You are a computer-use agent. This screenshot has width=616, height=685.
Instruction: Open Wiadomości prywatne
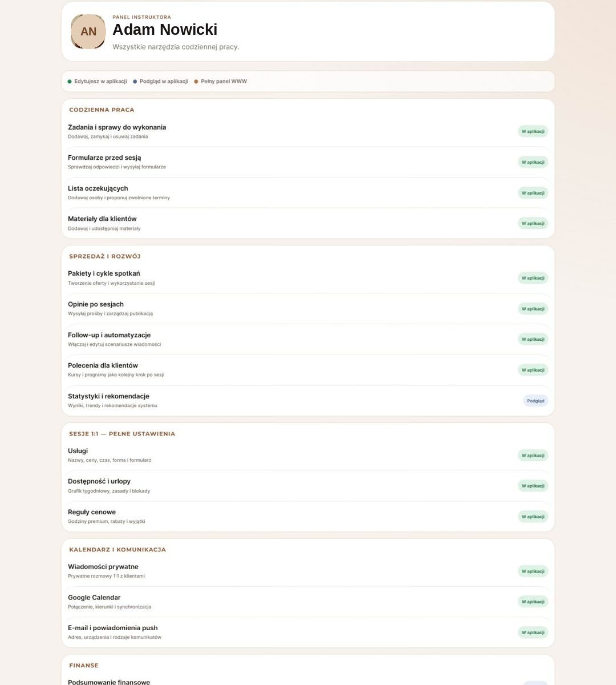tap(308, 571)
